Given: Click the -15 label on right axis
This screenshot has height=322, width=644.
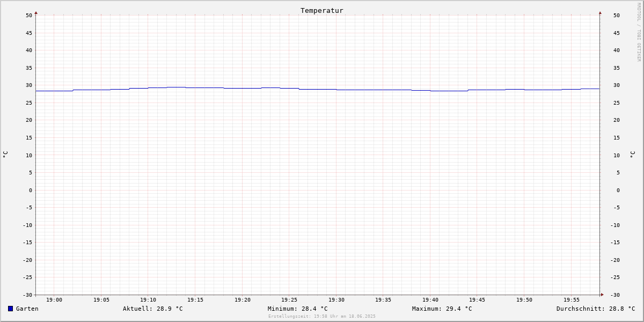Looking at the screenshot, I should (615, 243).
